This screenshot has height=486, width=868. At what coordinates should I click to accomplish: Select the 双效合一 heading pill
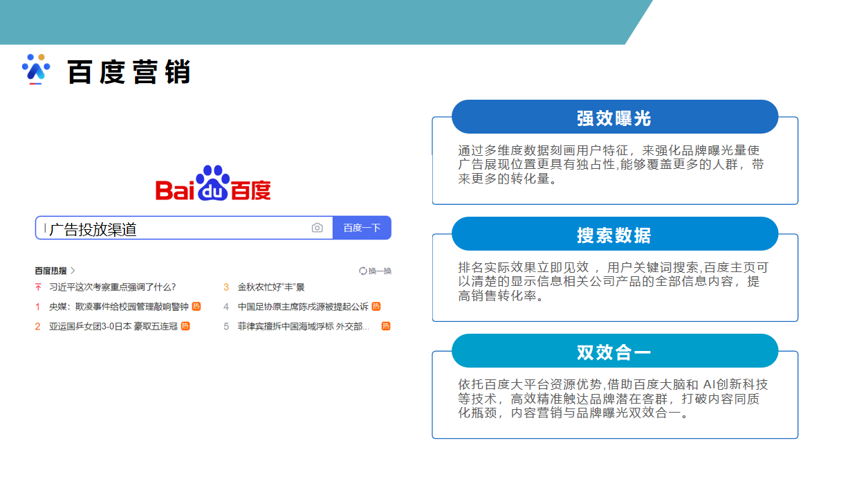(x=615, y=351)
